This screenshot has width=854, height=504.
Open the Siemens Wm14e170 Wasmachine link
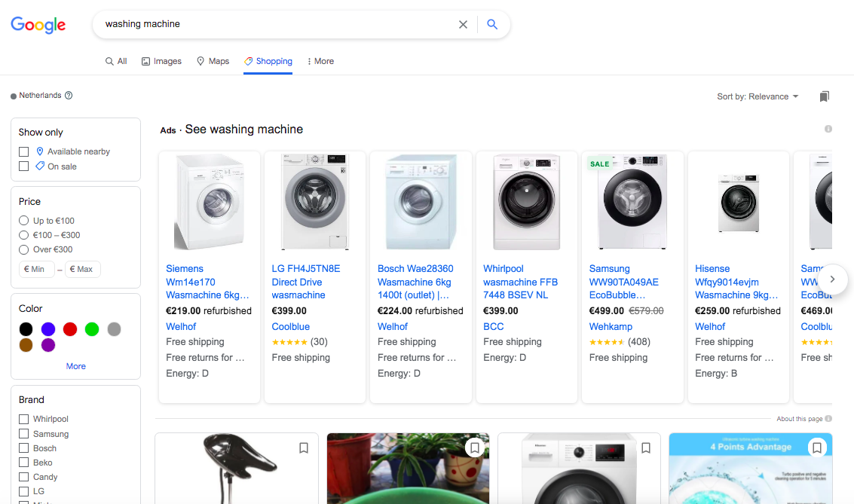[x=207, y=282]
